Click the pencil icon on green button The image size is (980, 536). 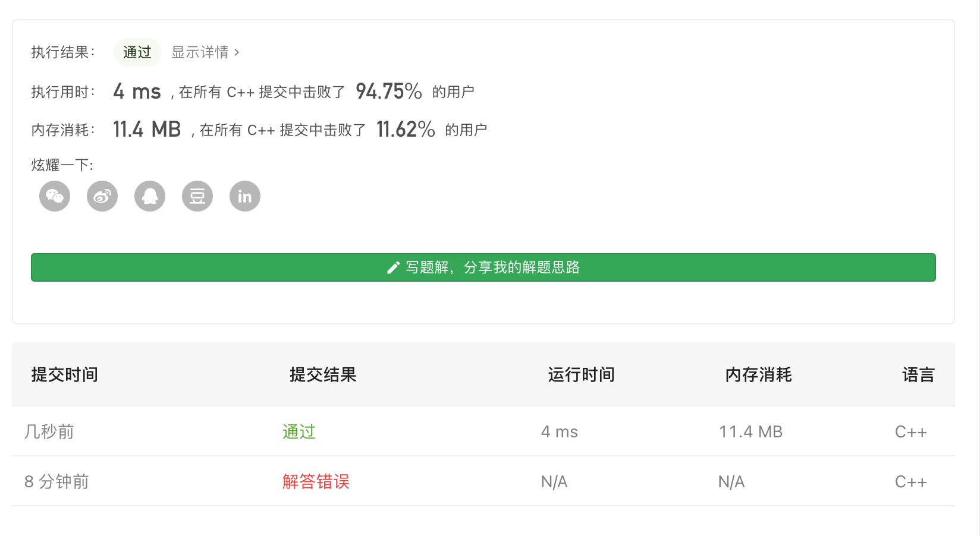[x=393, y=267]
